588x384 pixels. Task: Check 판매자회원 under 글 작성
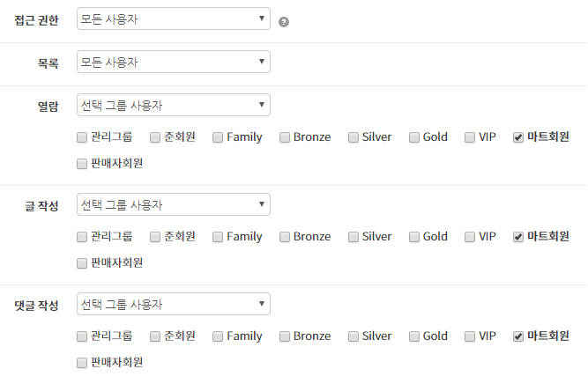pos(82,263)
